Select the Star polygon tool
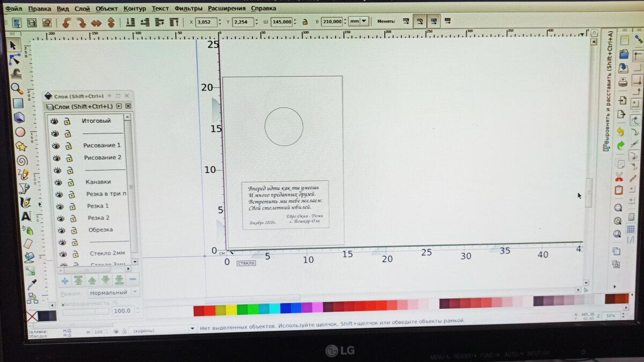This screenshot has height=362, width=644. [x=21, y=146]
